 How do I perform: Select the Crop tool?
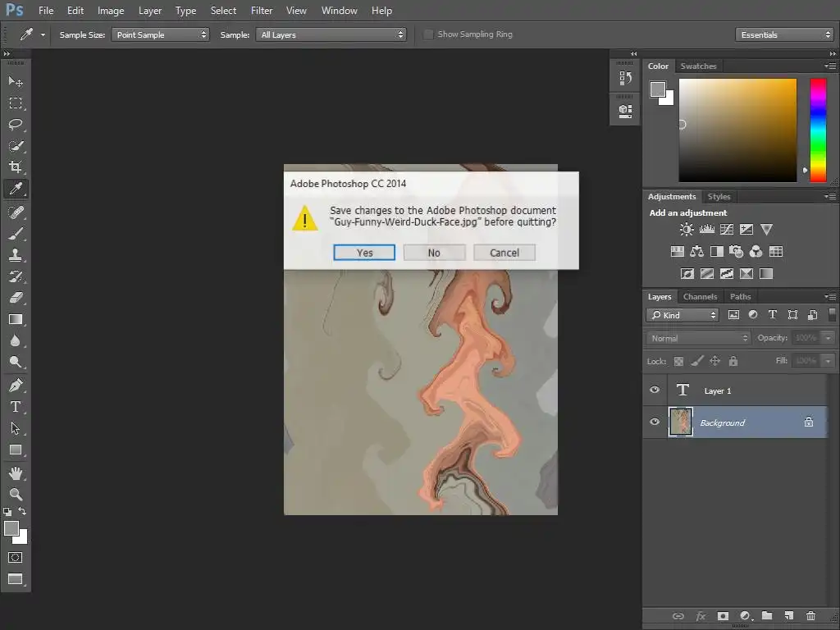pyautogui.click(x=16, y=167)
